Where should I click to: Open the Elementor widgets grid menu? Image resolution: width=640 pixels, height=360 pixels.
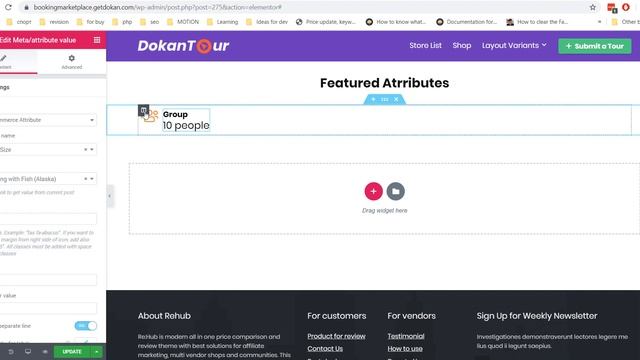97,40
